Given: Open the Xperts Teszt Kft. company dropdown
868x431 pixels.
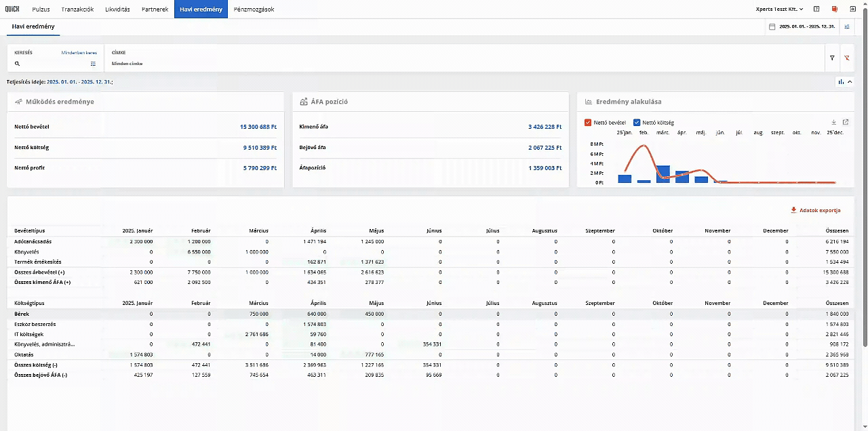Looking at the screenshot, I should click(x=779, y=9).
